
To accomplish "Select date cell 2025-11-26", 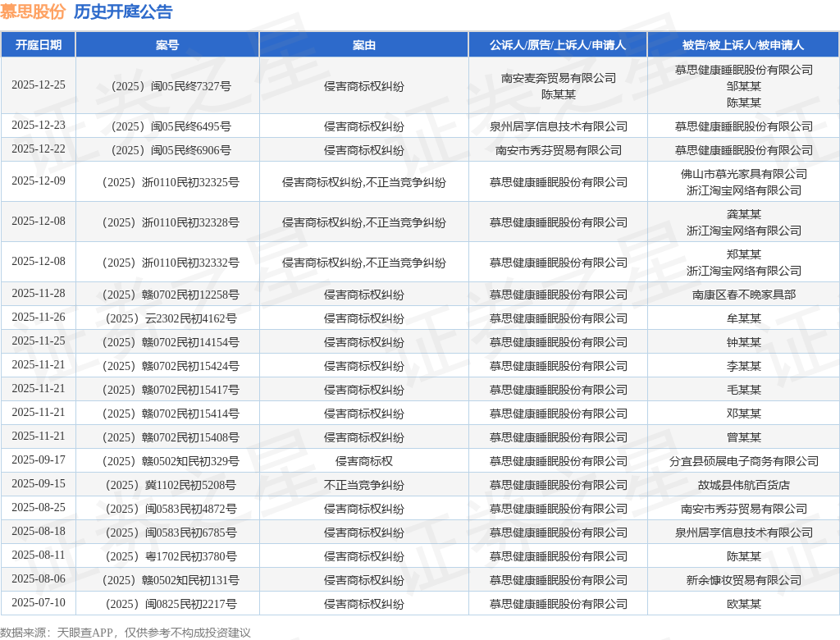I will (39, 317).
